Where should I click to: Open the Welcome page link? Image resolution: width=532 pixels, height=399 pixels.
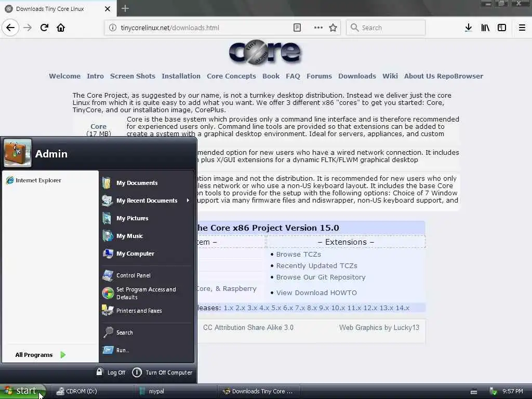64,76
